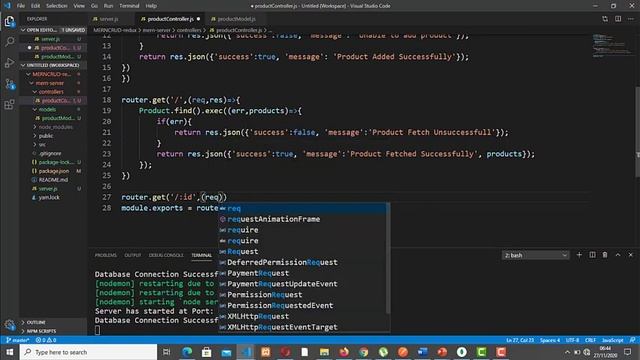Open the Source Control view
640x360 pixels.
(9, 84)
